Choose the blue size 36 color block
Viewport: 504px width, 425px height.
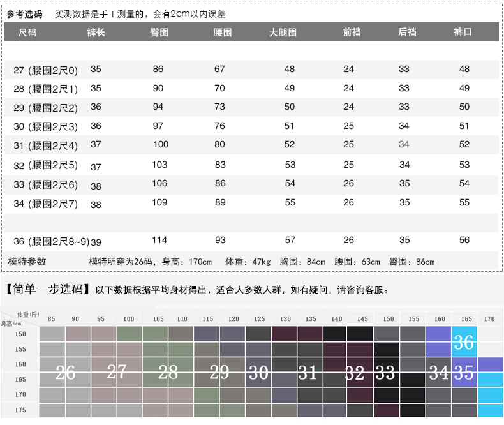point(464,343)
